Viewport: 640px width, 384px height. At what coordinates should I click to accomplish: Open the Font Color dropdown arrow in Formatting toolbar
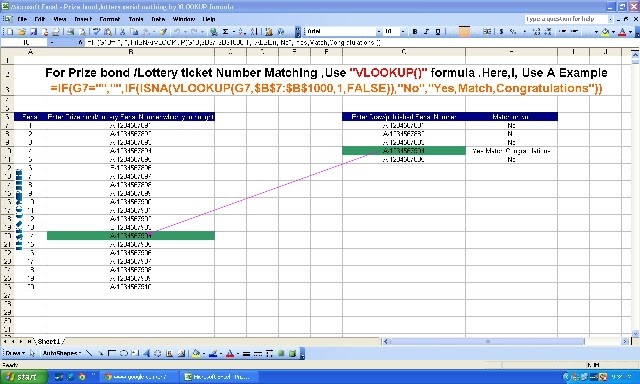(631, 31)
